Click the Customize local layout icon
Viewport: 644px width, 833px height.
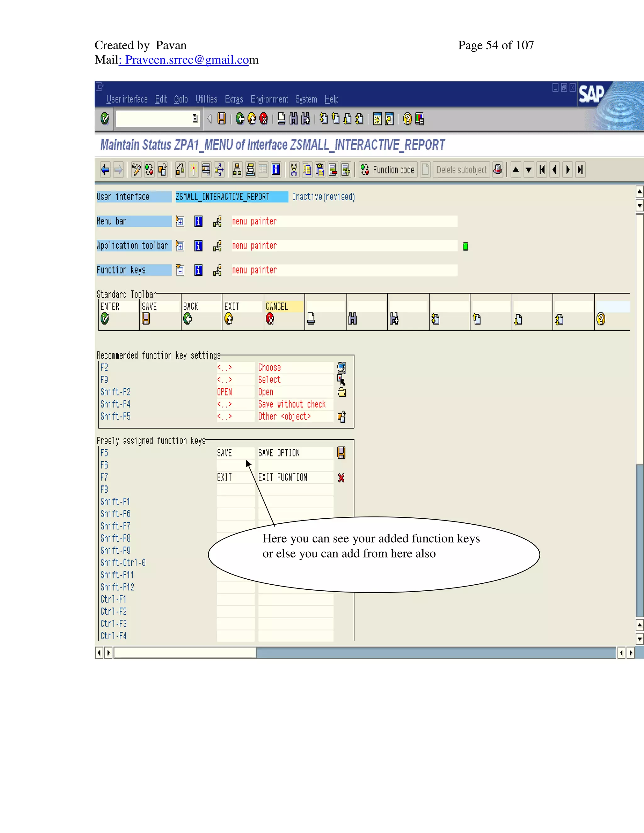click(x=419, y=119)
